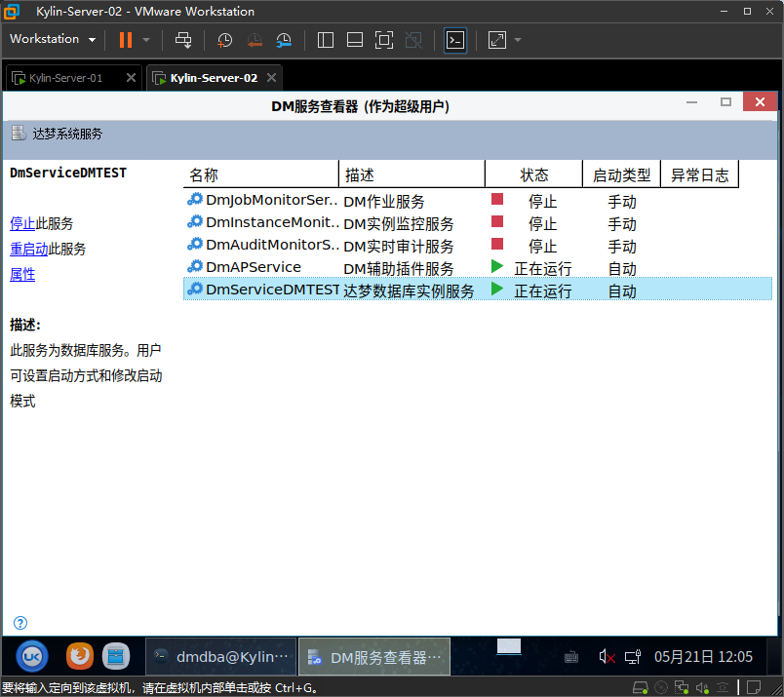Click the 重启动 service link

coord(29,249)
